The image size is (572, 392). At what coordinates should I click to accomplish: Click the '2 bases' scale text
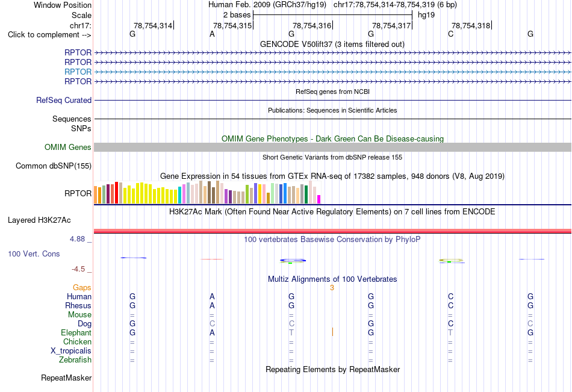(x=237, y=15)
